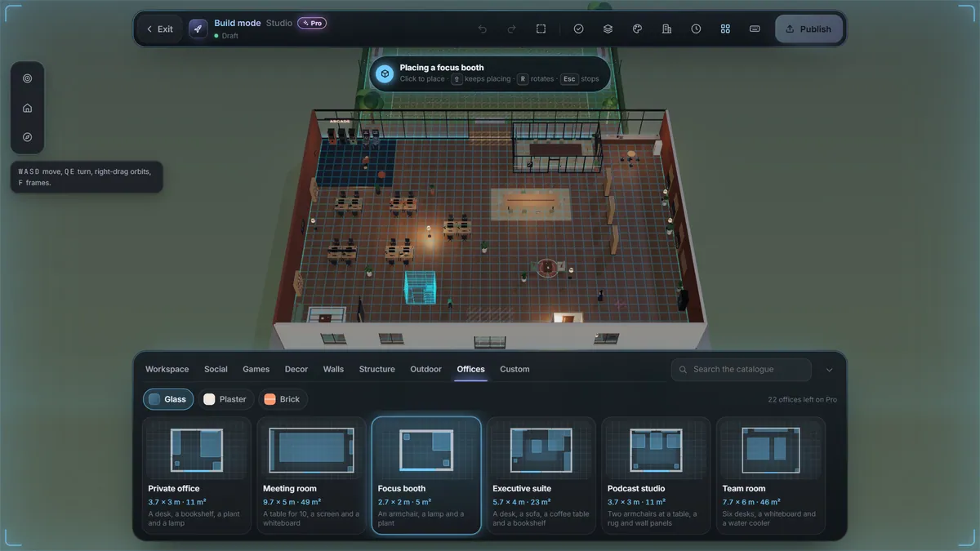Choose the Meeting room card
The height and width of the screenshot is (551, 980).
point(311,476)
